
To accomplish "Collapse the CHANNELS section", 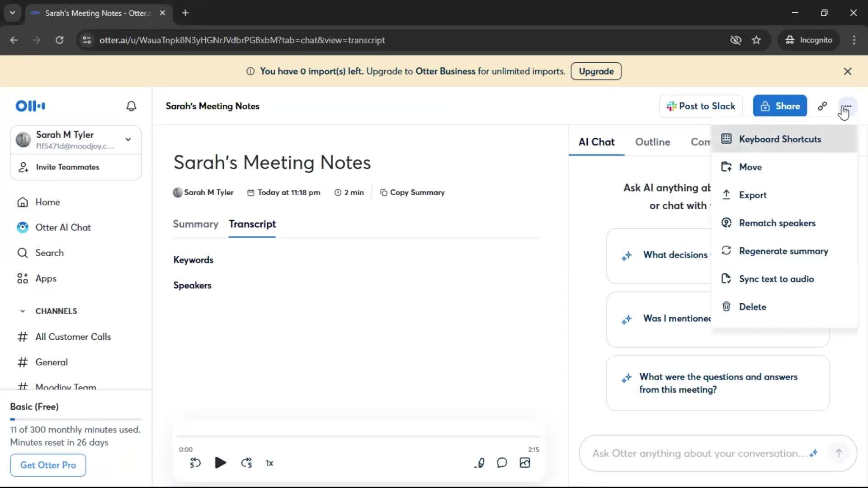I will coord(23,311).
